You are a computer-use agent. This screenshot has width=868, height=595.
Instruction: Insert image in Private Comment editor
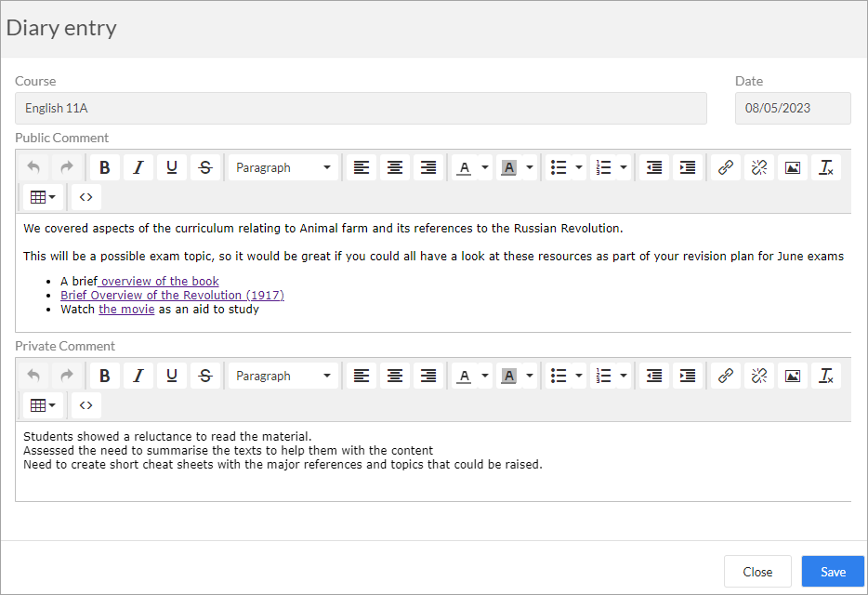793,376
